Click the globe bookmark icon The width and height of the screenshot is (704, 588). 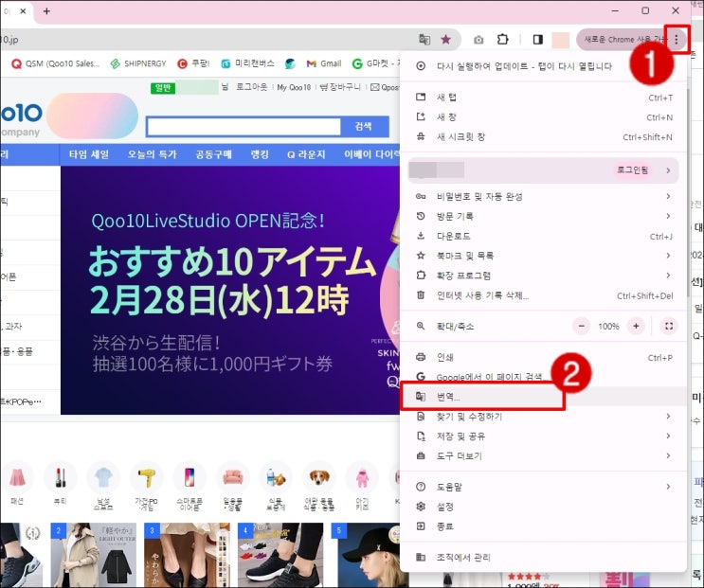tap(290, 63)
